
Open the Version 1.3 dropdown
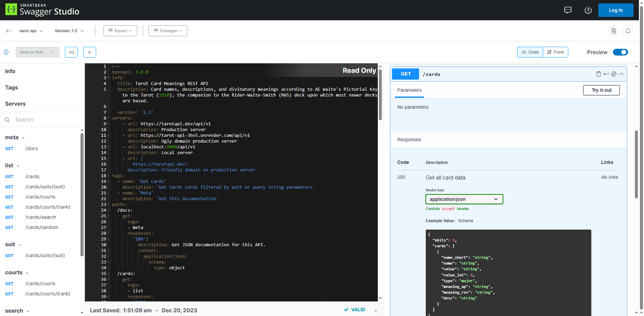[x=69, y=31]
